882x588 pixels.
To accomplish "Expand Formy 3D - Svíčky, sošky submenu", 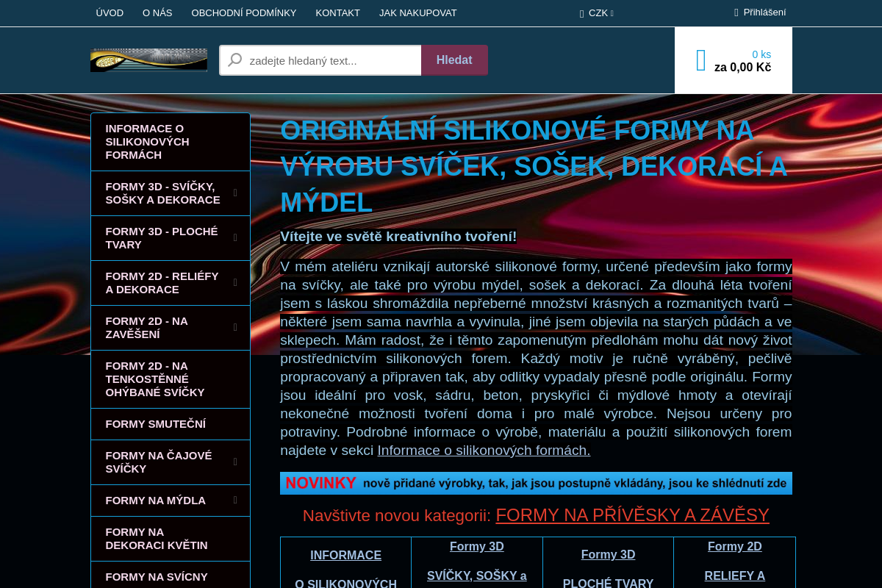I will [x=235, y=193].
